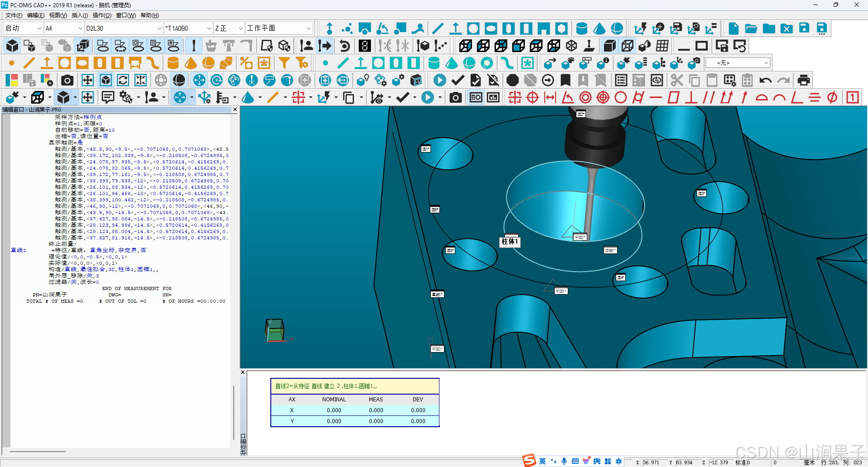Screen dimensions: 868x467
Task: Click the Quick alignment lightning icon
Action: point(640,29)
